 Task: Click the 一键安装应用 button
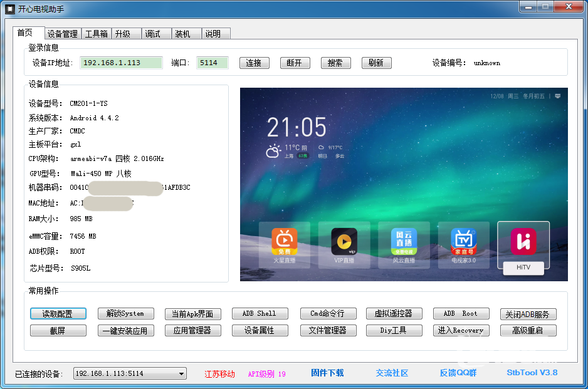tap(125, 330)
